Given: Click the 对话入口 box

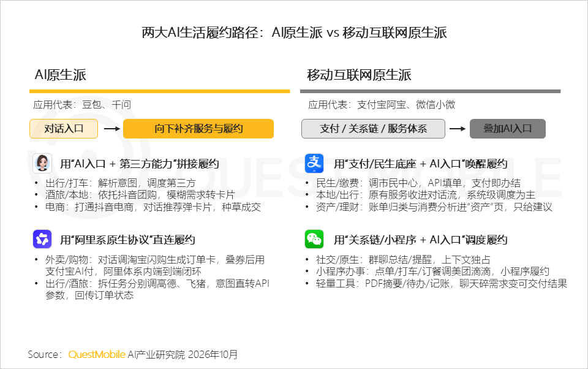Looking at the screenshot, I should [x=64, y=129].
